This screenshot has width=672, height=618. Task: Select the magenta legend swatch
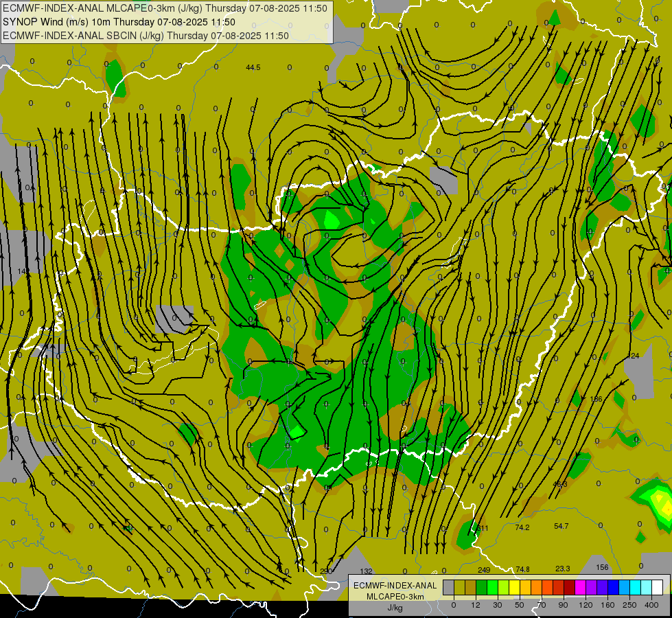581,587
